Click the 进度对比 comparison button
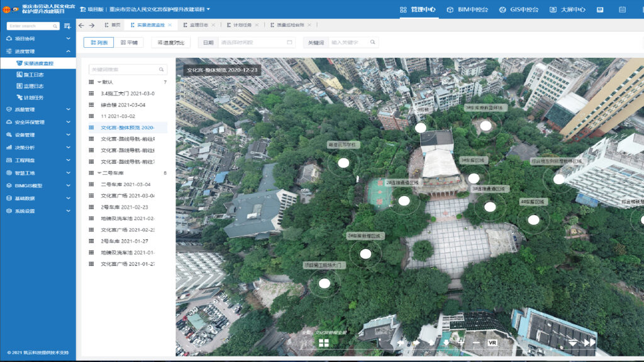 [x=170, y=41]
